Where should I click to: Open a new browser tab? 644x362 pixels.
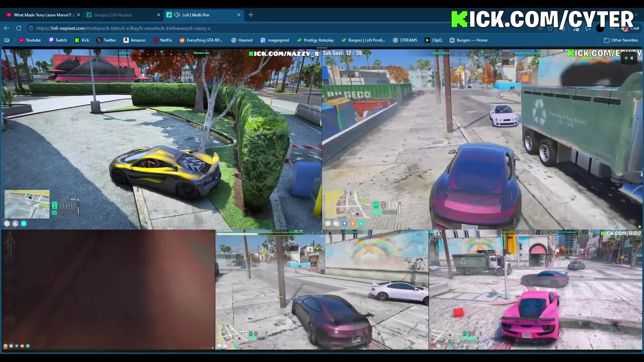[251, 15]
